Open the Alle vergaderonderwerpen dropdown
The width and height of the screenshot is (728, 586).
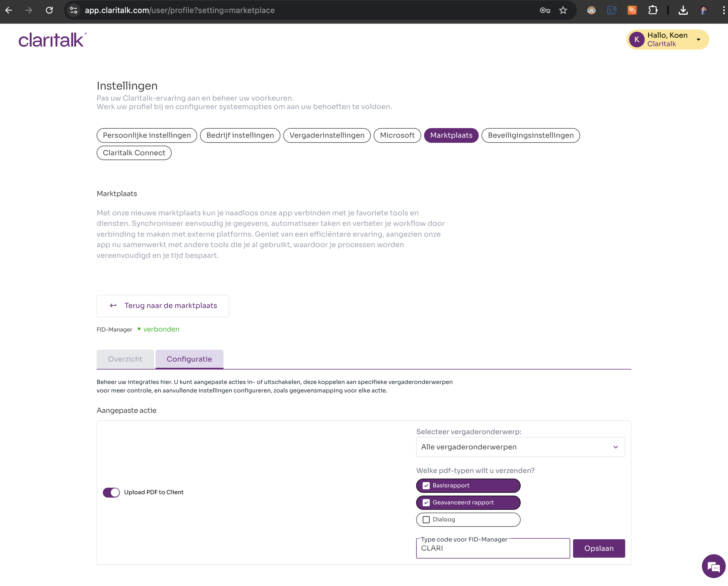coord(520,447)
